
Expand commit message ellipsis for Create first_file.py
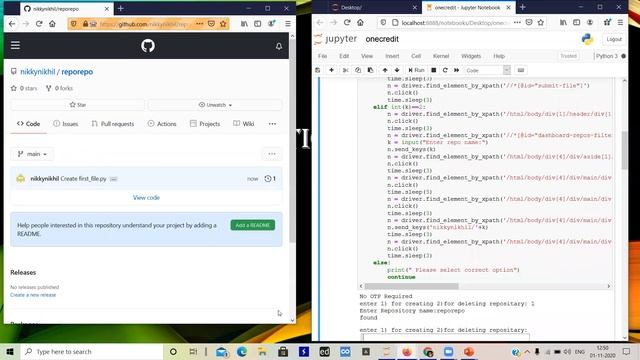click(x=114, y=179)
